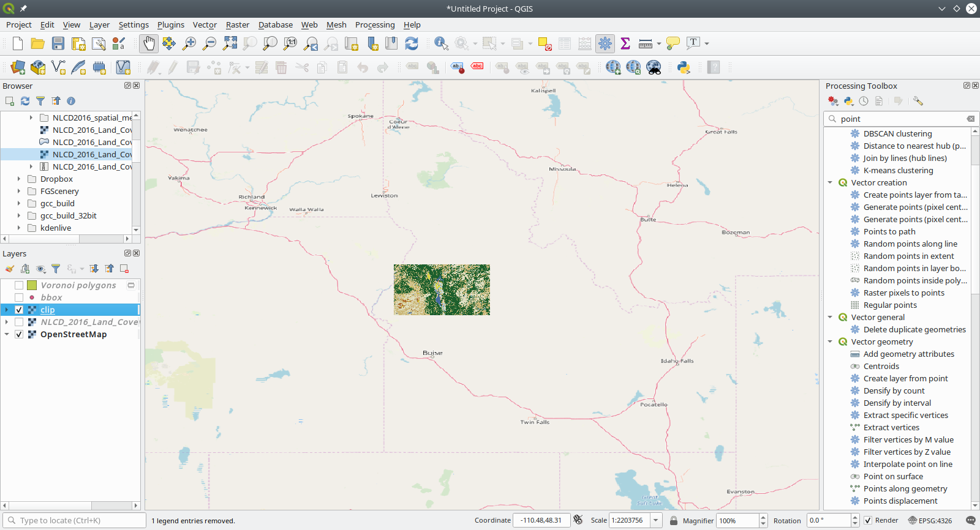
Task: Expand the OpenStreetMap layer legend
Action: [7, 334]
